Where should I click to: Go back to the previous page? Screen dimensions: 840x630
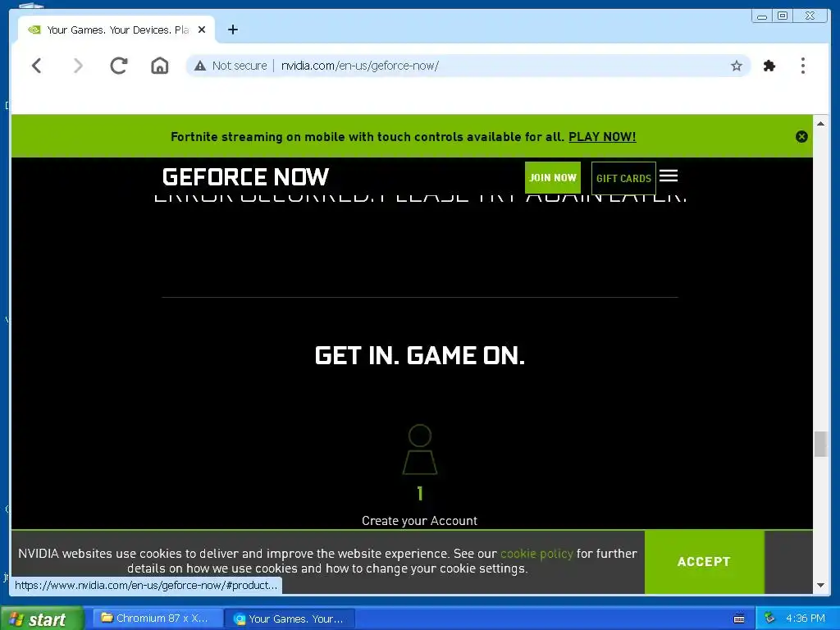(36, 66)
